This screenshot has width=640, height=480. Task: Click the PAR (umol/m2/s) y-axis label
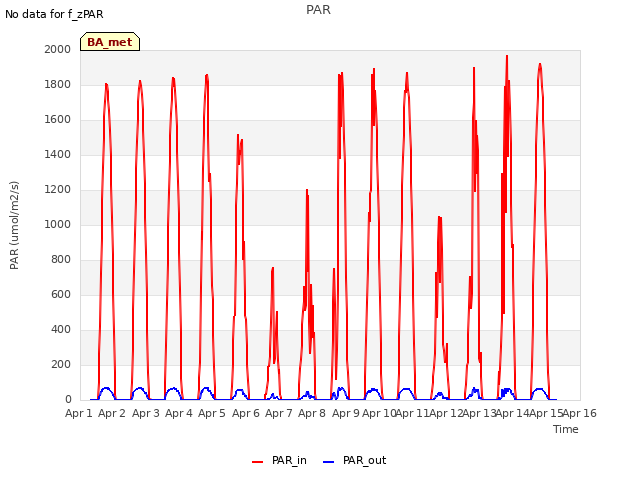pyautogui.click(x=14, y=225)
